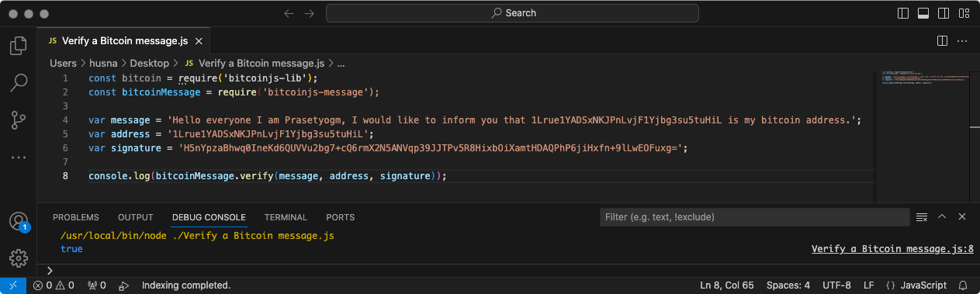Switch to the TERMINAL panel tab
Screen dimensions: 980x294
tap(286, 217)
